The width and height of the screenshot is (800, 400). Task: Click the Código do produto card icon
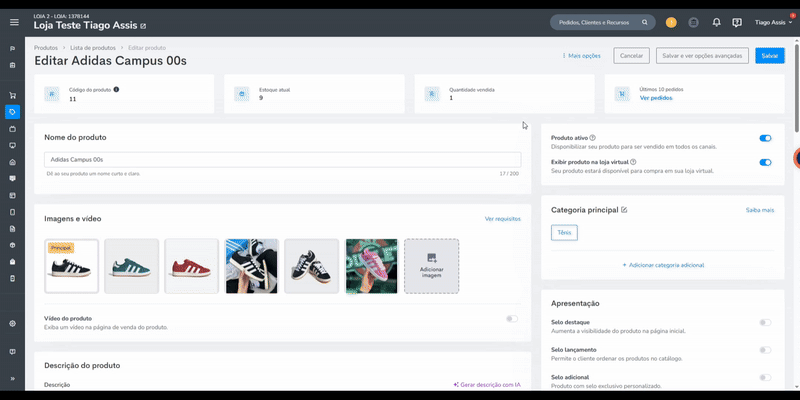(x=52, y=94)
